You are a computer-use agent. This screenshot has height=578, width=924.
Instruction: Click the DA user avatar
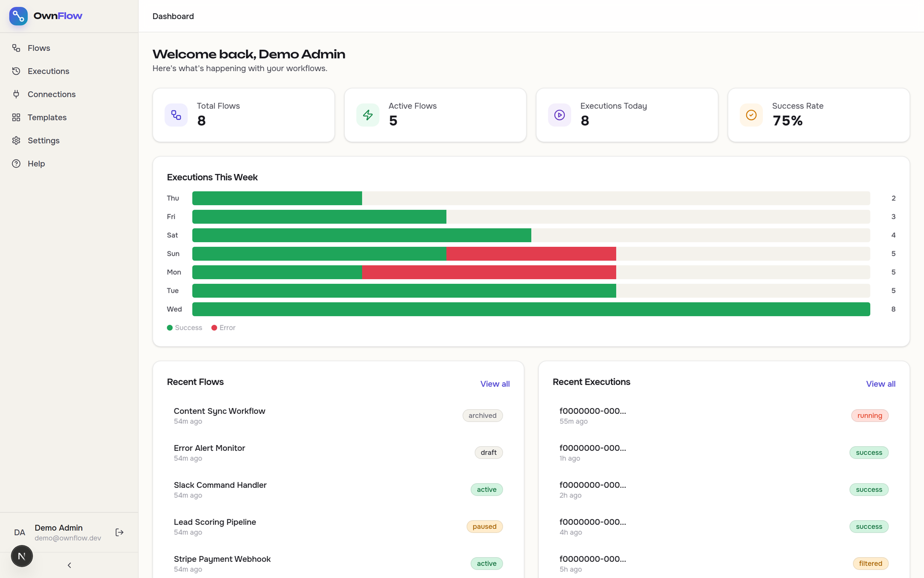coord(20,532)
